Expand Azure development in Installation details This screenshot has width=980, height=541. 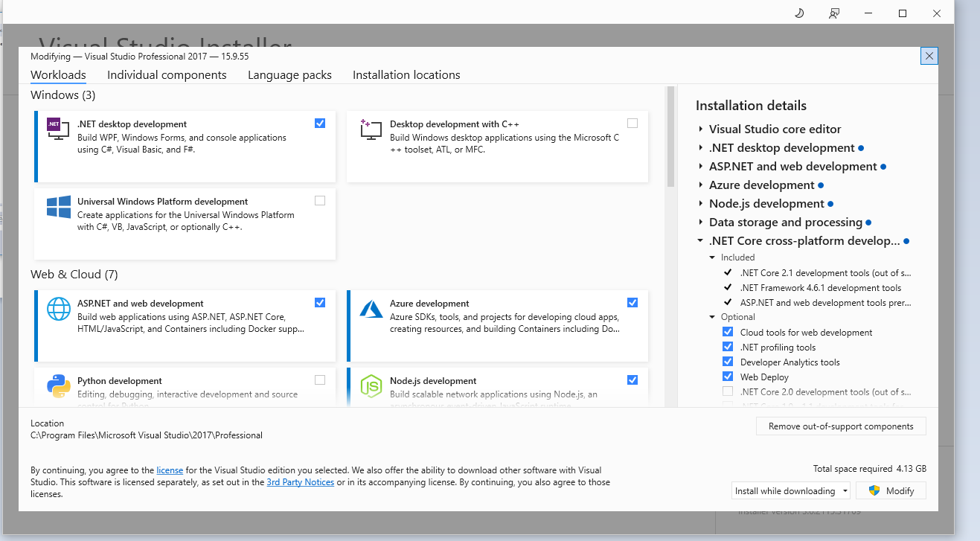coord(701,185)
